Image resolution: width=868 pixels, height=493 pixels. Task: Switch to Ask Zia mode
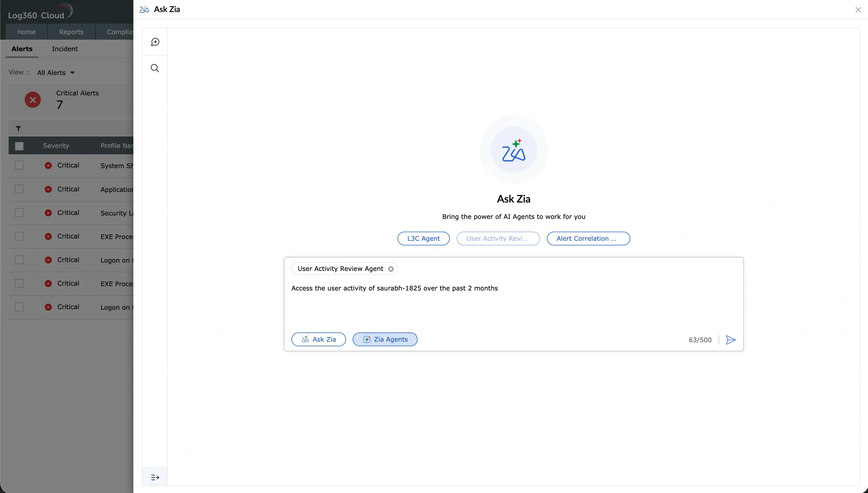click(x=319, y=339)
